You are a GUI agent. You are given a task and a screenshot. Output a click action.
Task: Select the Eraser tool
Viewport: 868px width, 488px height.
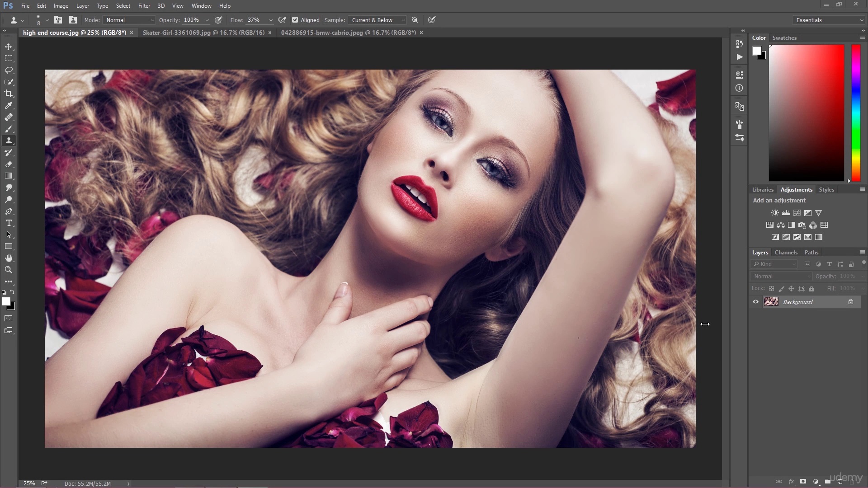pos(9,164)
